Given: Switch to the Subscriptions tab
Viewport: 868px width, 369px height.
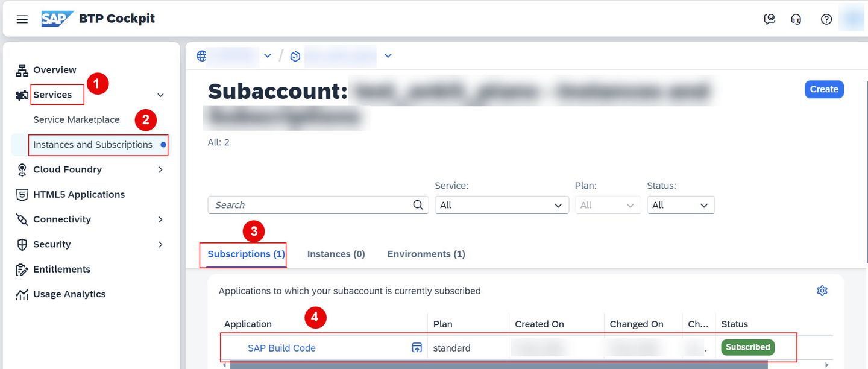Looking at the screenshot, I should click(246, 254).
